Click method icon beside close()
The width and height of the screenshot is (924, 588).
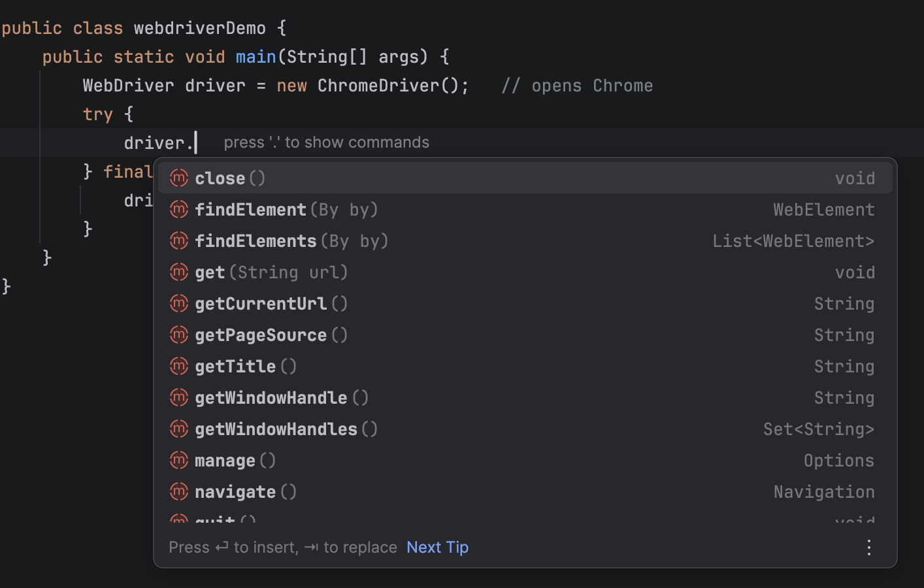click(179, 178)
